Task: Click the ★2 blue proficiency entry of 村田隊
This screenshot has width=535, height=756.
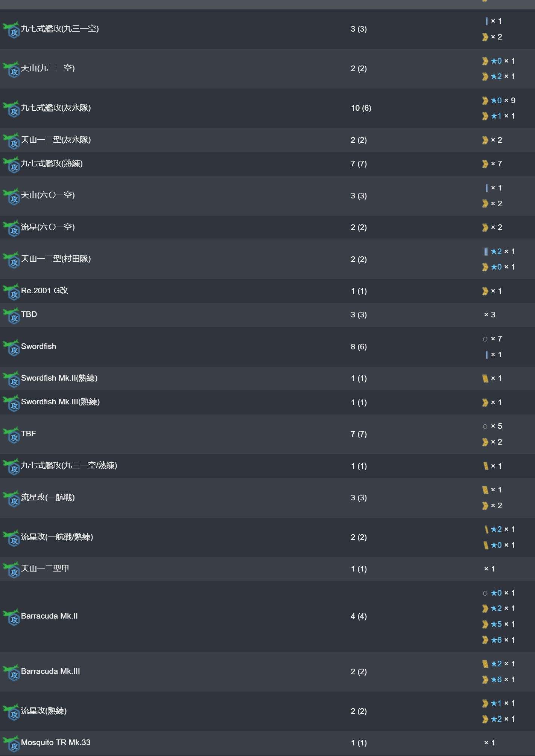Action: (499, 251)
